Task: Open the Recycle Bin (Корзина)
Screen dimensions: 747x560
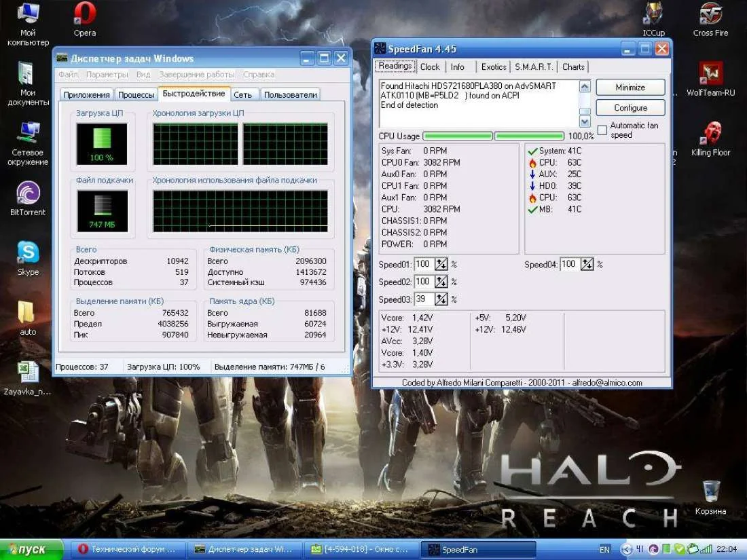Action: (x=710, y=491)
